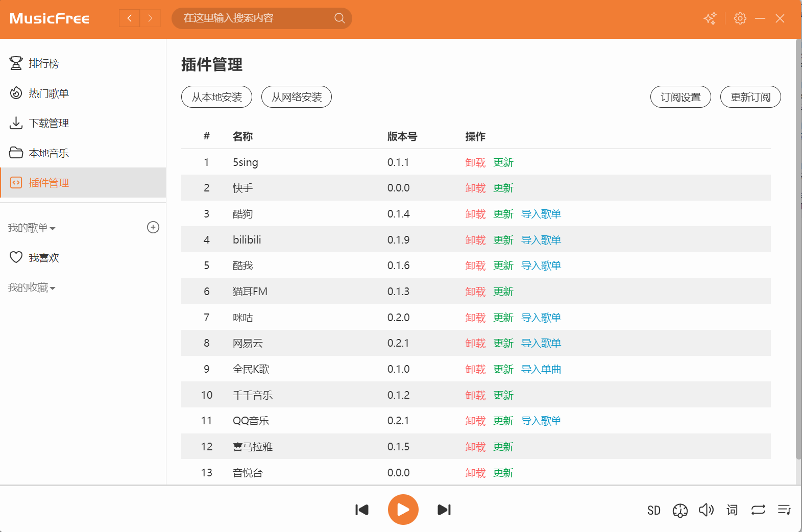Screen dimensions: 802x532
Task: Import playlist for 咪咕 plugin
Action: [x=541, y=318]
